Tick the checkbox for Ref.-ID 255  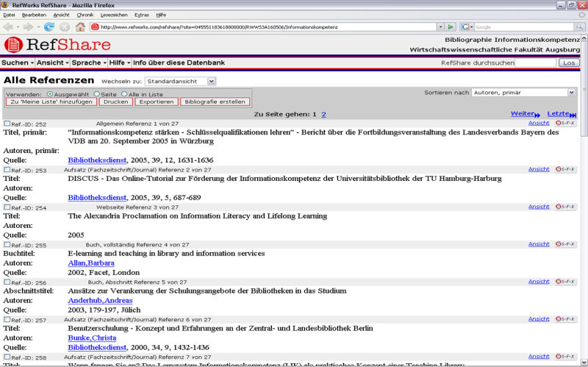pyautogui.click(x=7, y=244)
